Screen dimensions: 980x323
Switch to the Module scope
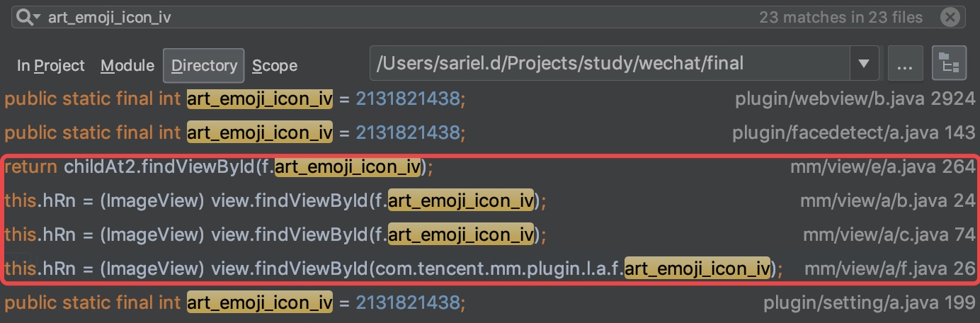(127, 66)
